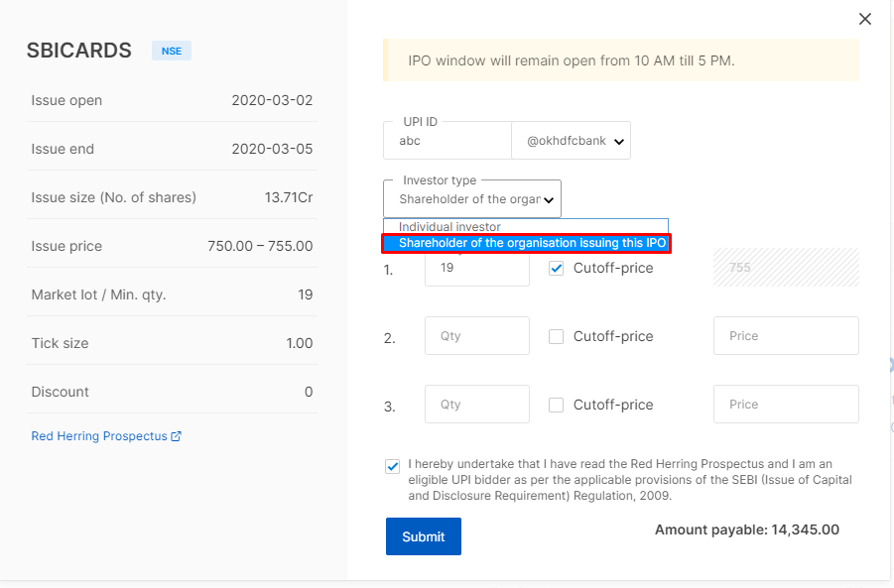Click the SBICARDS heading
The image size is (894, 588).
click(78, 51)
